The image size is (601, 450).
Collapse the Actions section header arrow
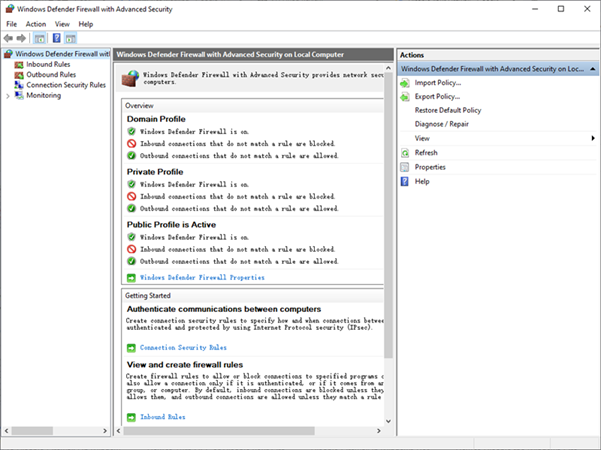click(x=592, y=69)
